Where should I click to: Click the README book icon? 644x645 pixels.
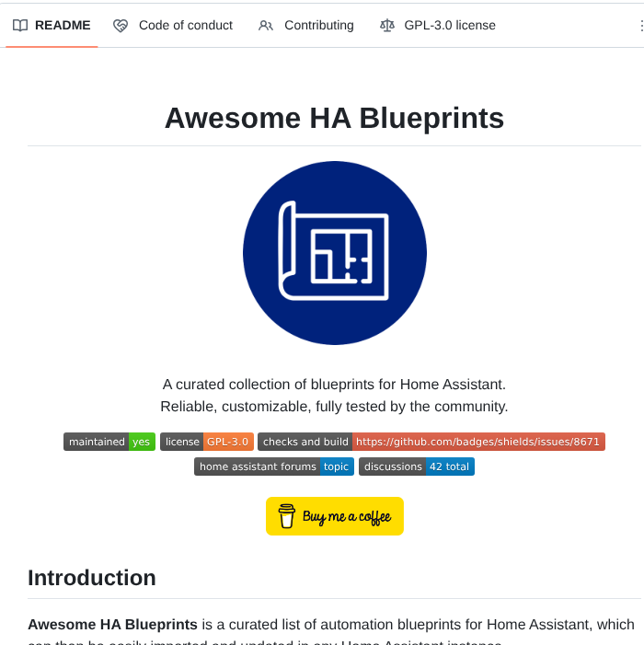pyautogui.click(x=20, y=26)
